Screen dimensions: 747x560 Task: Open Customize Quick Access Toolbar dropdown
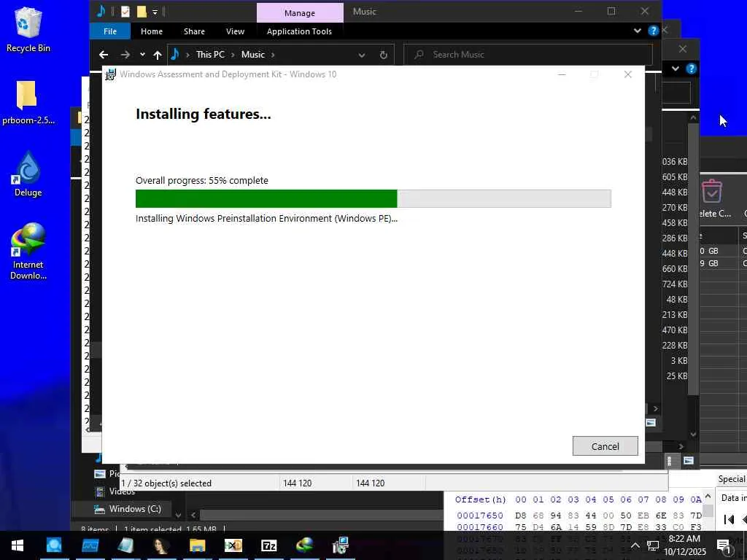155,12
